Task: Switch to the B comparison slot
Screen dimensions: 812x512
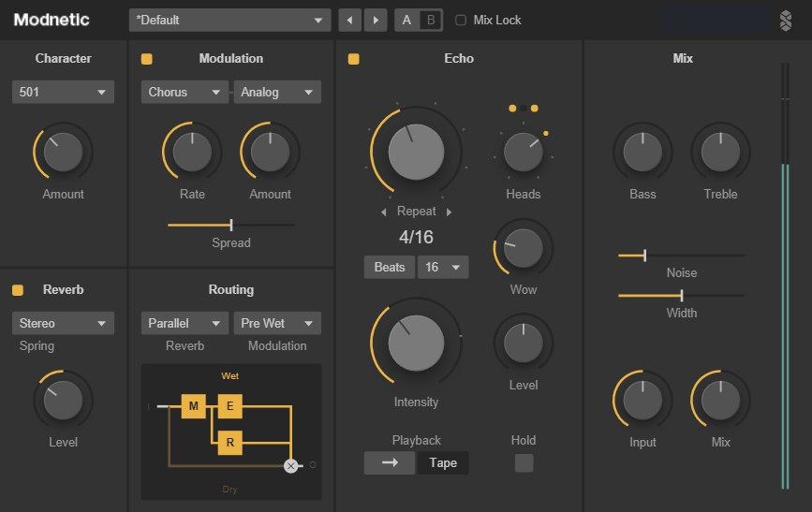Action: pyautogui.click(x=431, y=20)
